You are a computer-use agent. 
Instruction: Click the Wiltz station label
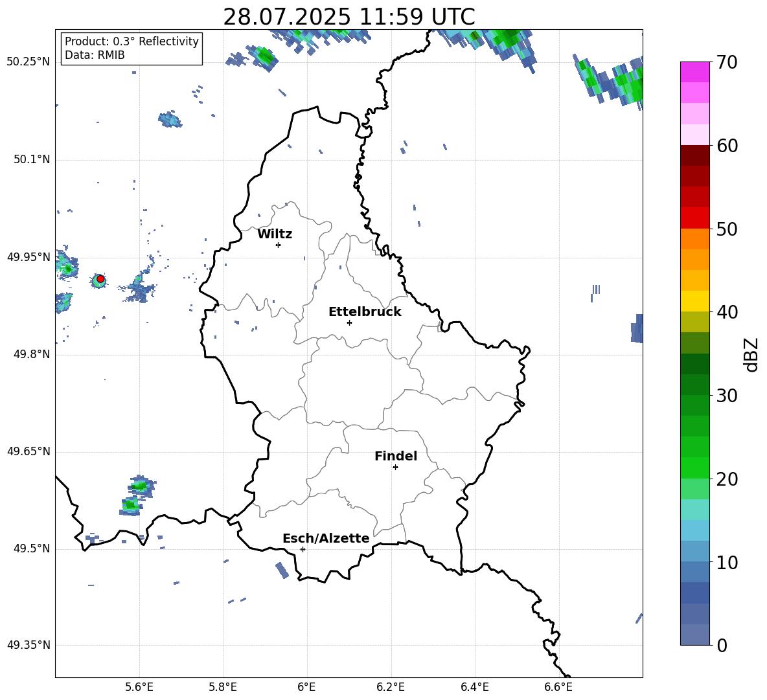tap(275, 234)
